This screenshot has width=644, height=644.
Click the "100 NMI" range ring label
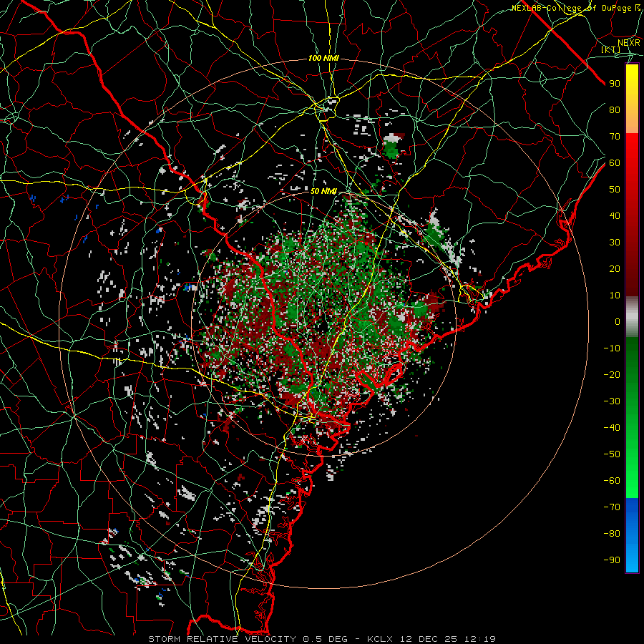pos(323,59)
